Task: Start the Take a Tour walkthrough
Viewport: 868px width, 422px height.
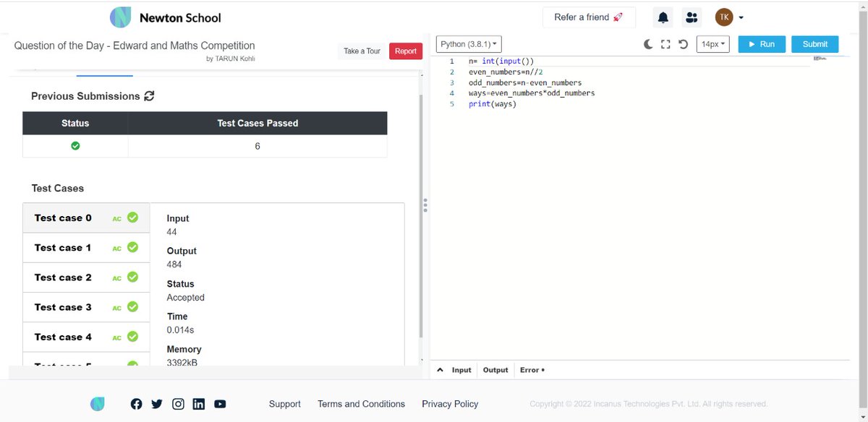Action: click(x=362, y=51)
